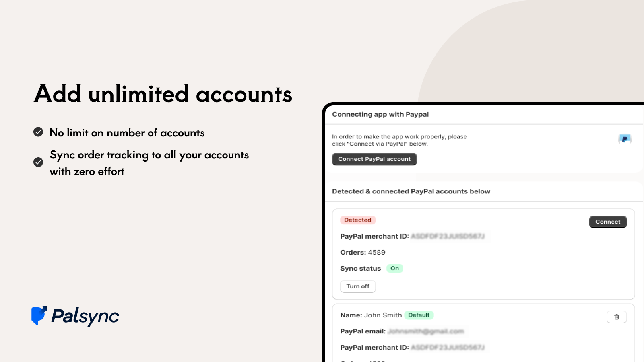
Task: Click the Palsync brand name text
Action: tap(85, 317)
